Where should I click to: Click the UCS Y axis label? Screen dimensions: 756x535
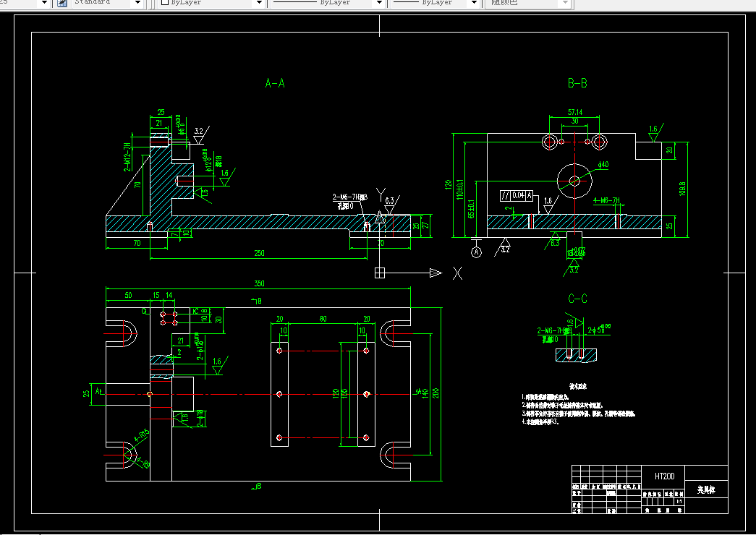coord(381,194)
